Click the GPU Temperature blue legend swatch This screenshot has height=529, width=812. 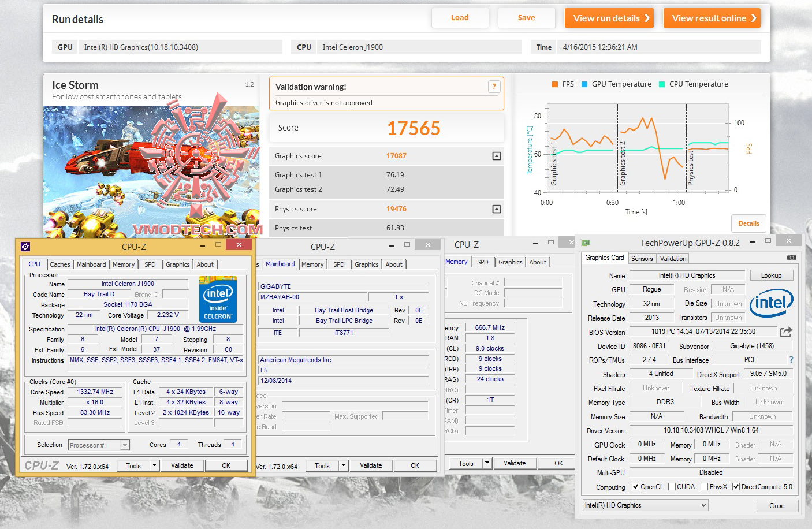(584, 84)
